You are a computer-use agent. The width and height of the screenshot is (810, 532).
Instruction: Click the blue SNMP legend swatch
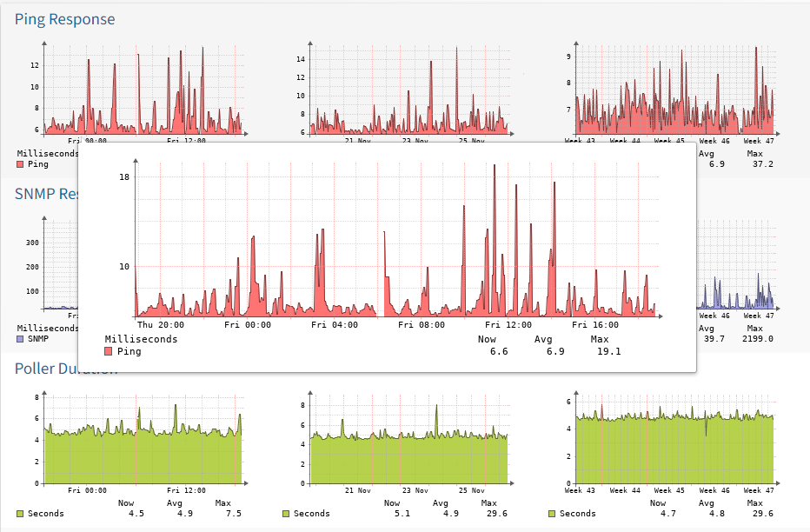(x=20, y=339)
